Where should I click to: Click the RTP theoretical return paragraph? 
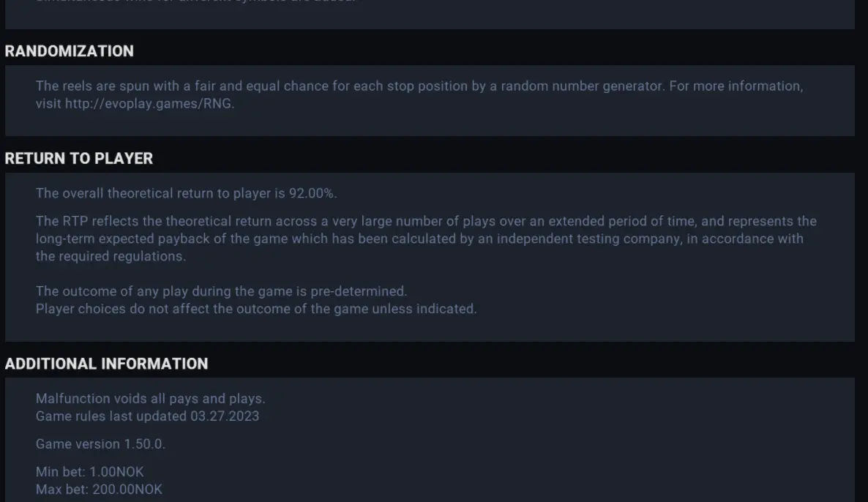point(426,239)
